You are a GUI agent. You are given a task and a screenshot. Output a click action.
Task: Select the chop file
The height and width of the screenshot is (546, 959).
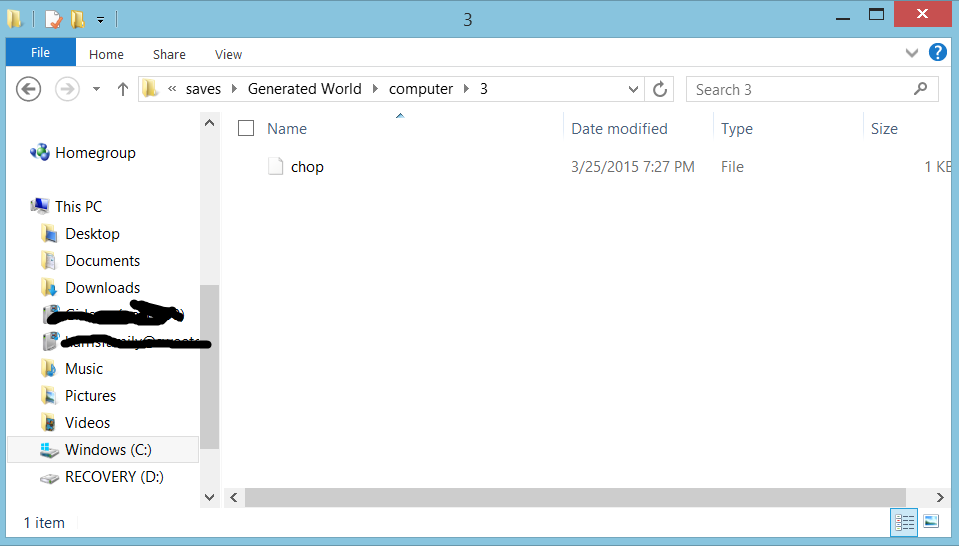[x=307, y=167]
